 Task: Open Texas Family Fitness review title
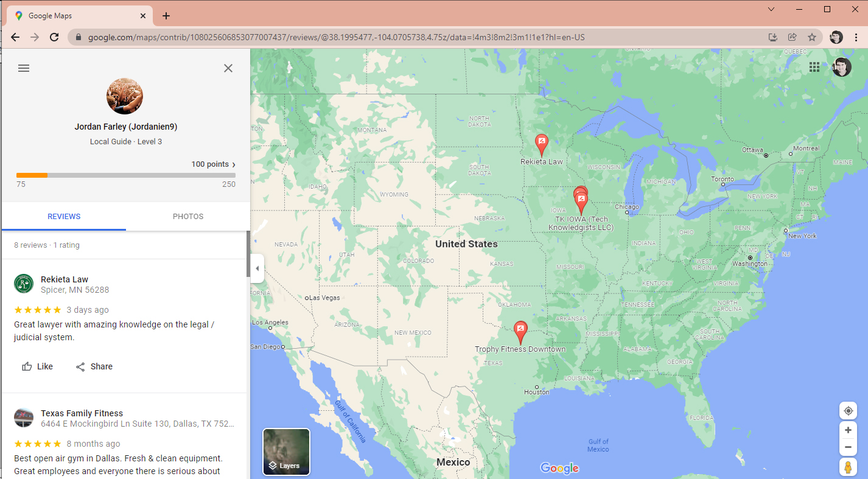pos(82,413)
